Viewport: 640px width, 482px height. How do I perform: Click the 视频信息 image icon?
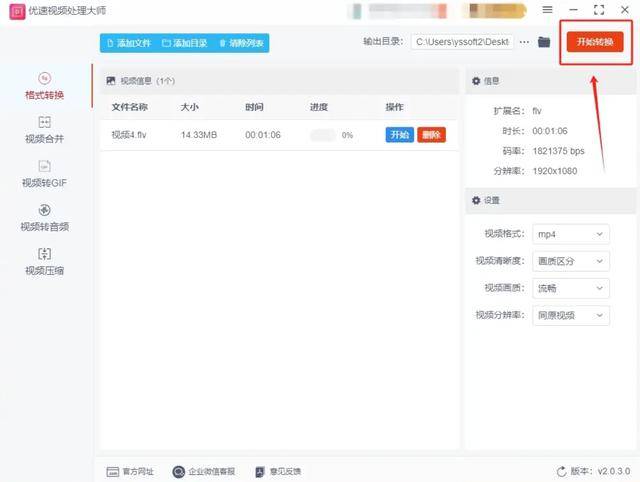111,81
